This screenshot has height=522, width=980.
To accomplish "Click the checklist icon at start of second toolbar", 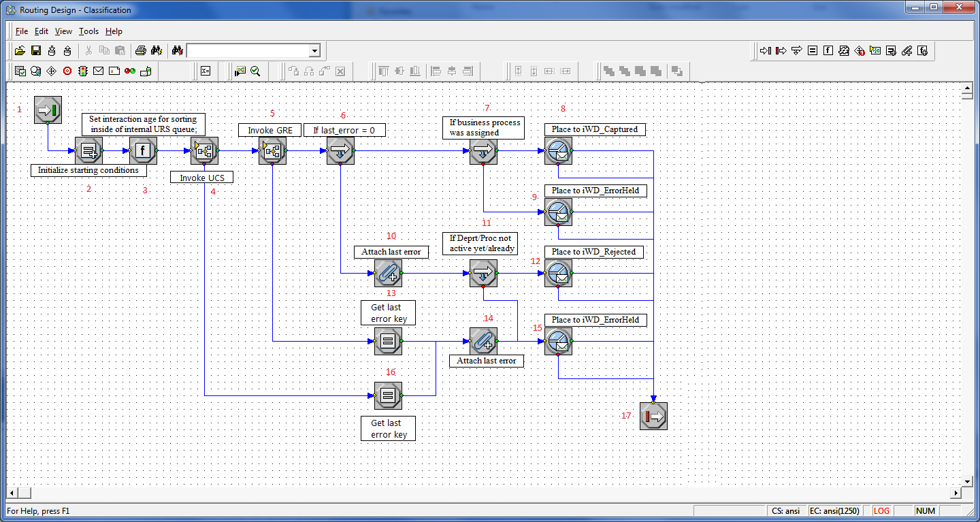I will click(20, 71).
